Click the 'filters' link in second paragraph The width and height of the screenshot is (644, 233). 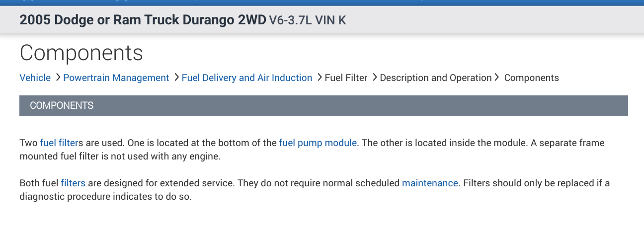coord(73,183)
